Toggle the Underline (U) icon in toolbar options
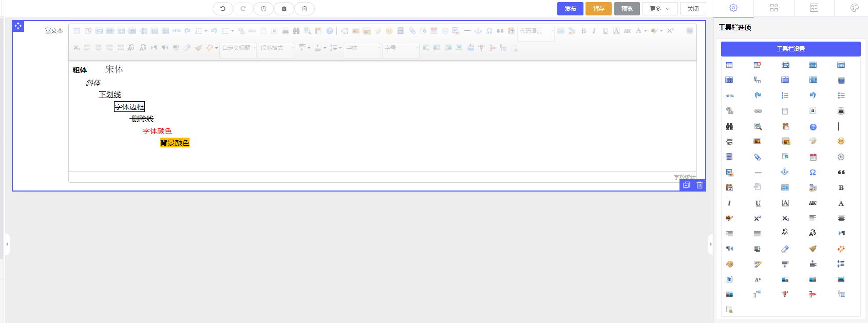This screenshot has width=868, height=323. point(758,203)
